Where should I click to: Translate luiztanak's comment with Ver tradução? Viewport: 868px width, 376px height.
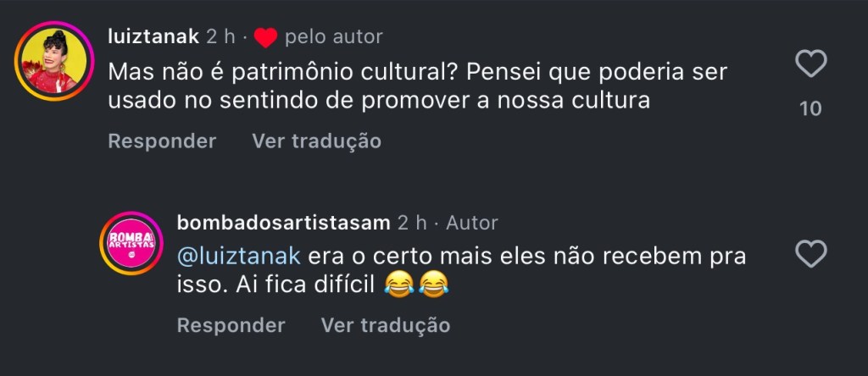[x=316, y=141]
